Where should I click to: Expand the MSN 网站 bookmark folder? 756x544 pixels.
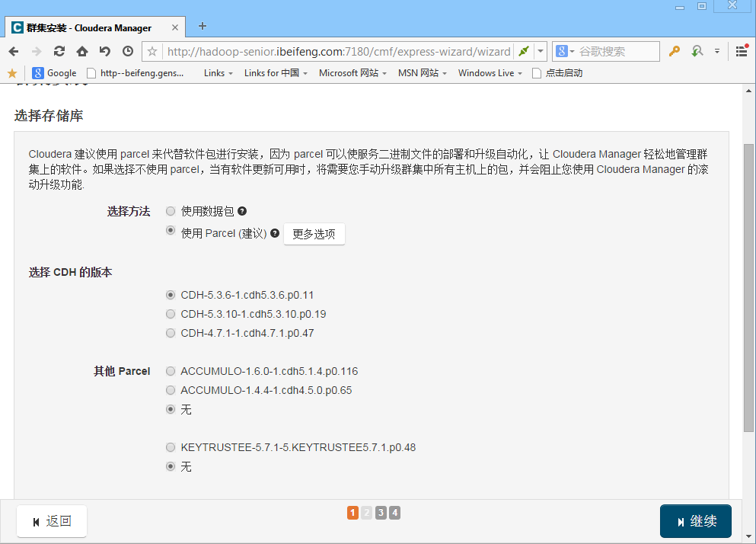423,73
